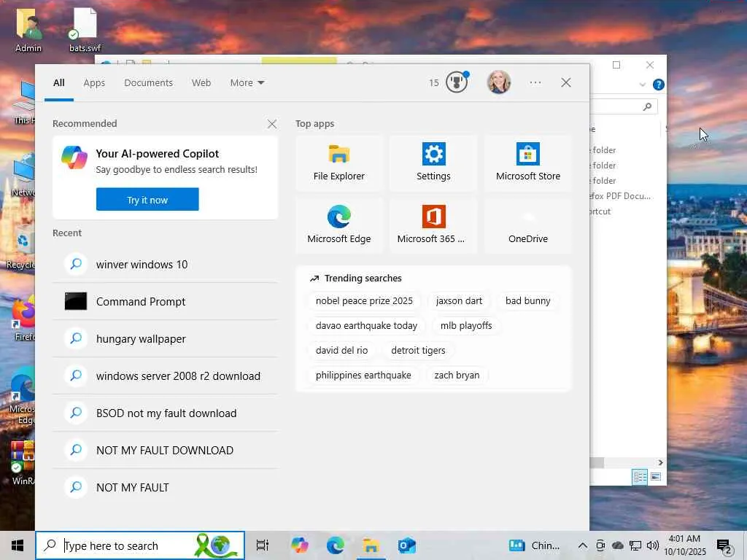Close the search panel

[x=565, y=82]
